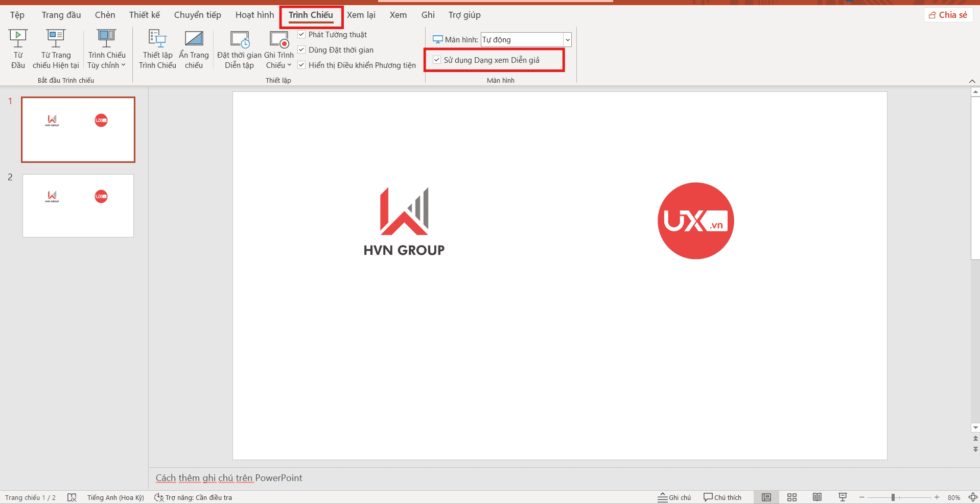Screen dimensions: 980x504
Task: Uncheck Sử dụng Dạng xem Diễn giả
Action: click(436, 60)
